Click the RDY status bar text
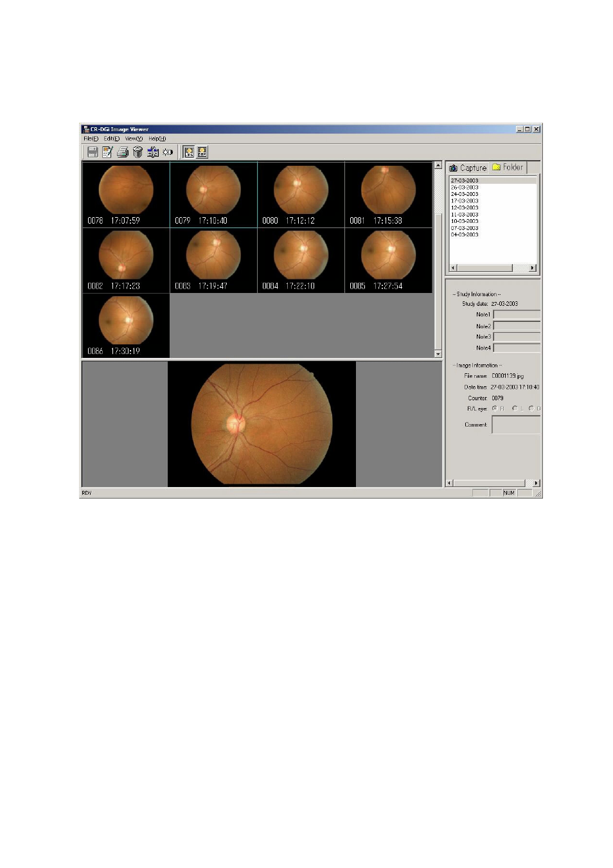 click(x=87, y=493)
